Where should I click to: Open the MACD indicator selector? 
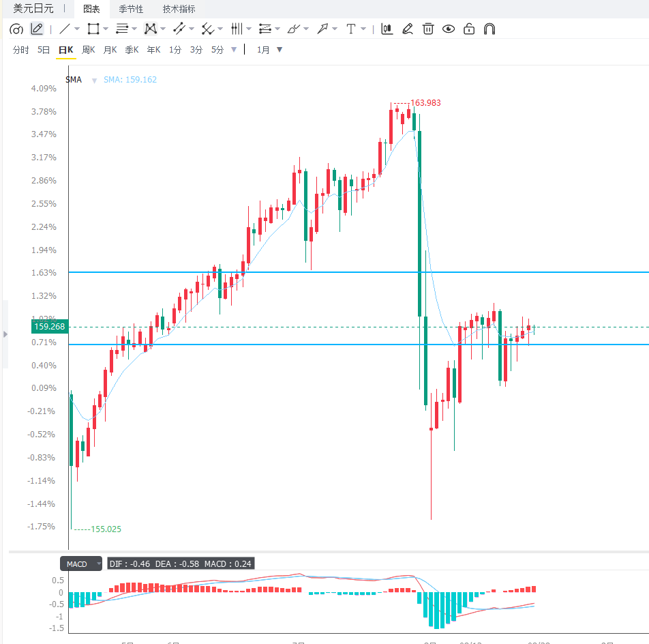[x=81, y=563]
